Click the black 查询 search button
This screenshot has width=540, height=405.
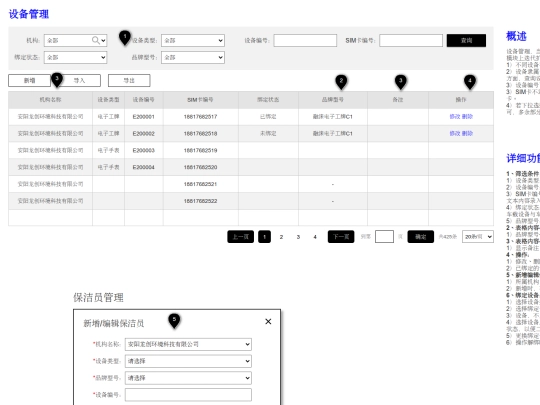pos(466,40)
